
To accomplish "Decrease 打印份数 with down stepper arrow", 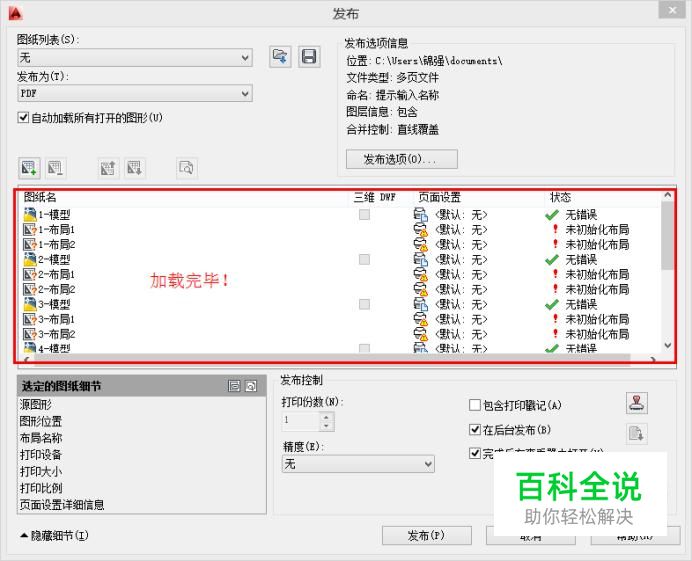I will (326, 426).
